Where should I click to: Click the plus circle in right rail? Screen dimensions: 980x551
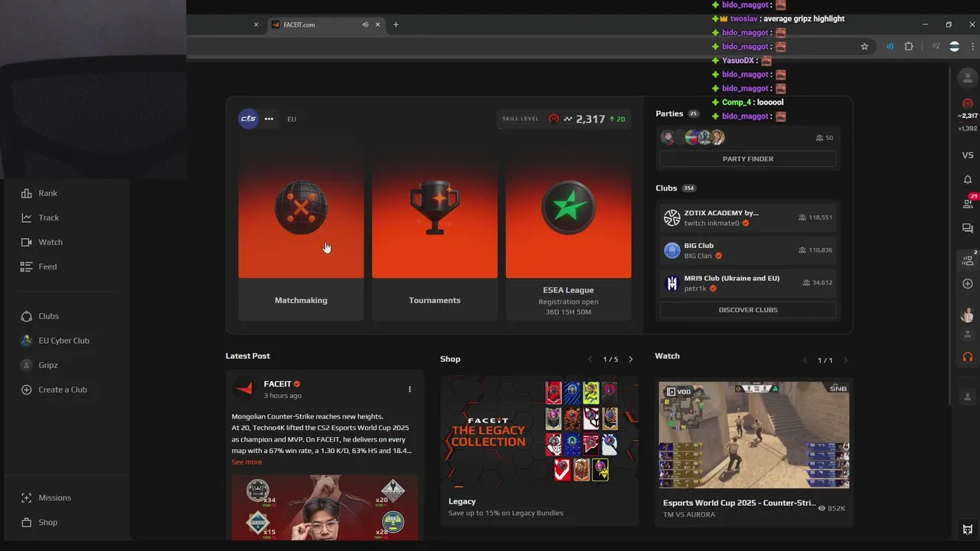click(x=968, y=284)
